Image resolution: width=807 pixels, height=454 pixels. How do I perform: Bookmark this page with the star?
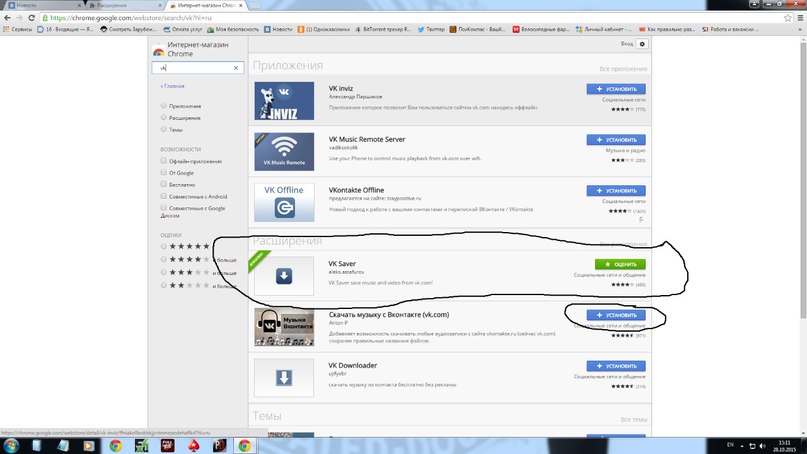(788, 18)
